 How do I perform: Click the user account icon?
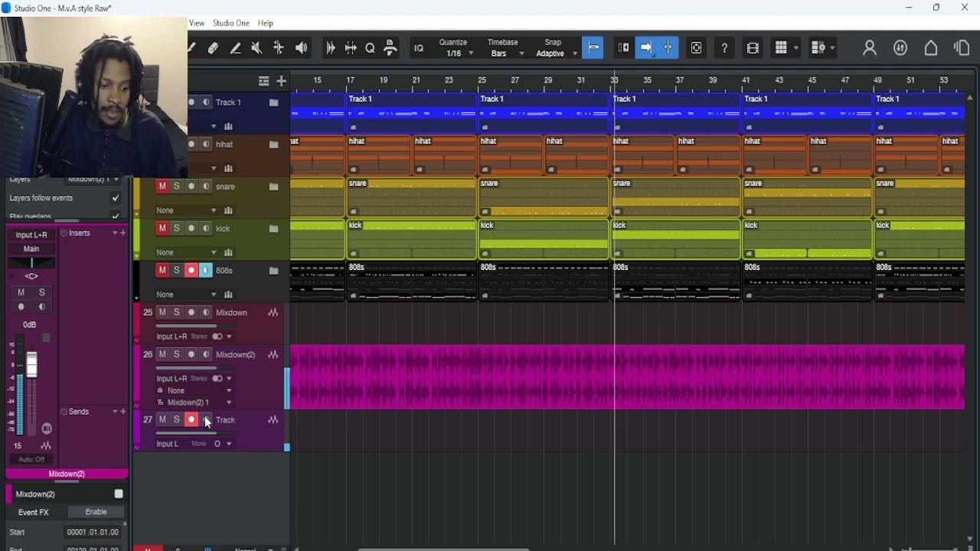[870, 48]
